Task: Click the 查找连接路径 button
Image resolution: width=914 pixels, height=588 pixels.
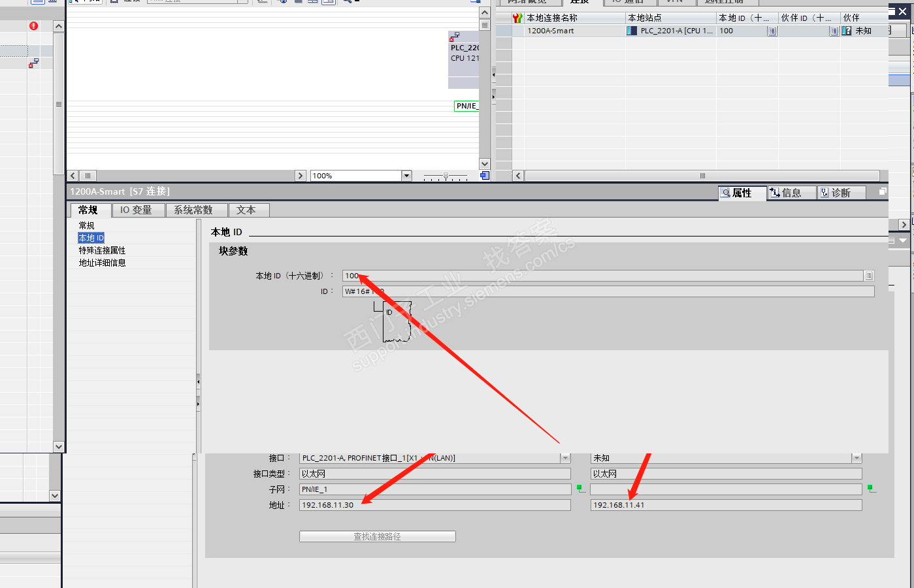Action: pyautogui.click(x=378, y=536)
